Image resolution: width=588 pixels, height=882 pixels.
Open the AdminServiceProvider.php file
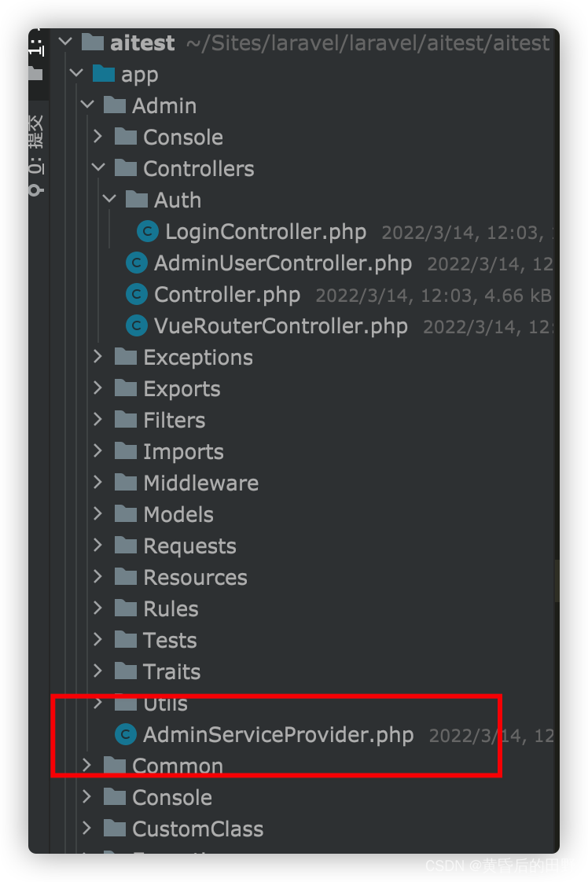click(277, 734)
